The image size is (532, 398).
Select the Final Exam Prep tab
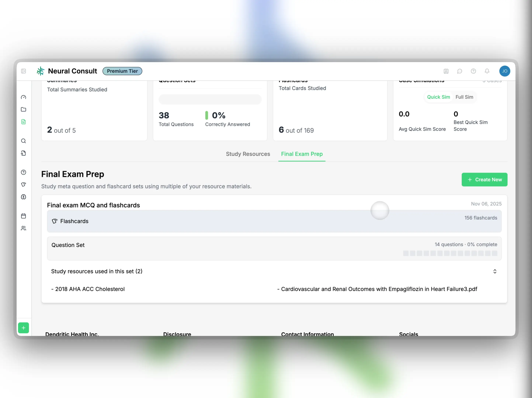302,154
